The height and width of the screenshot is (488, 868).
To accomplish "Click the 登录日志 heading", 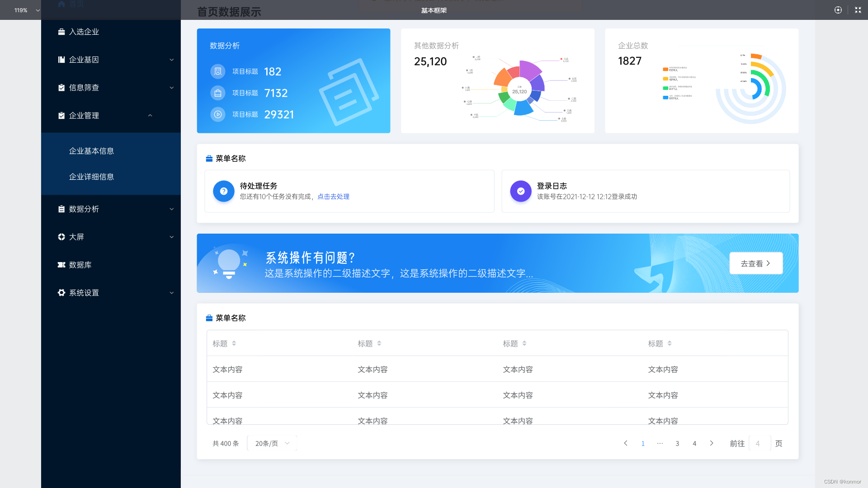I will pos(552,186).
